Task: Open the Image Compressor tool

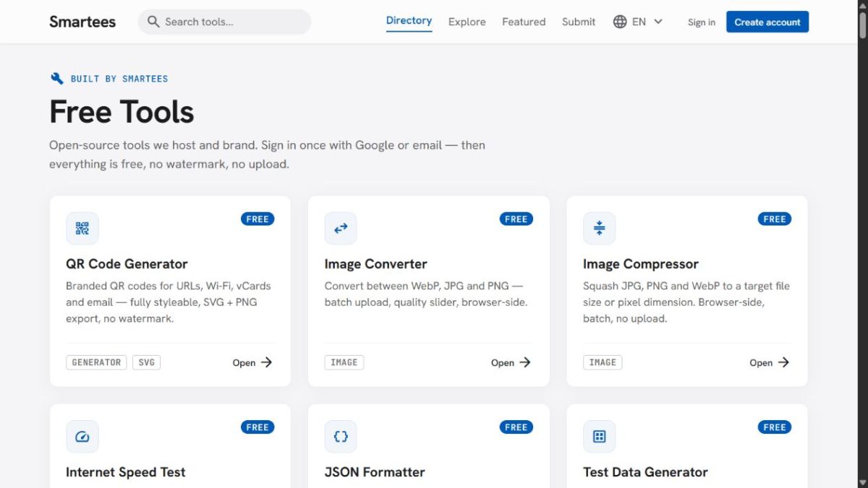Action: tap(769, 363)
